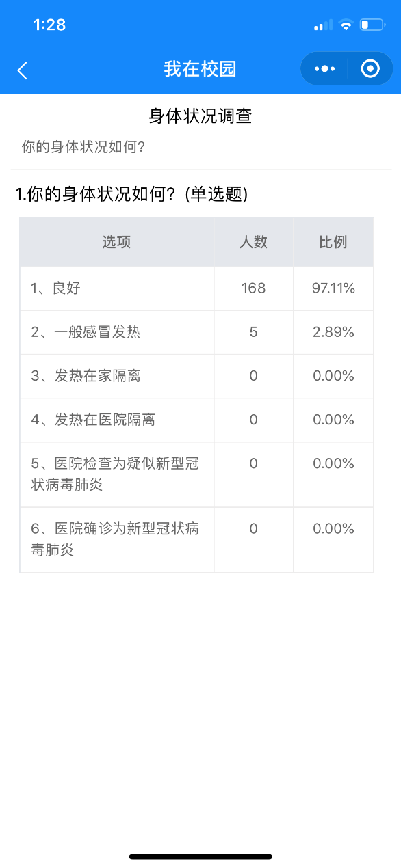
Task: Open the three-dot more menu
Action: pyautogui.click(x=324, y=69)
